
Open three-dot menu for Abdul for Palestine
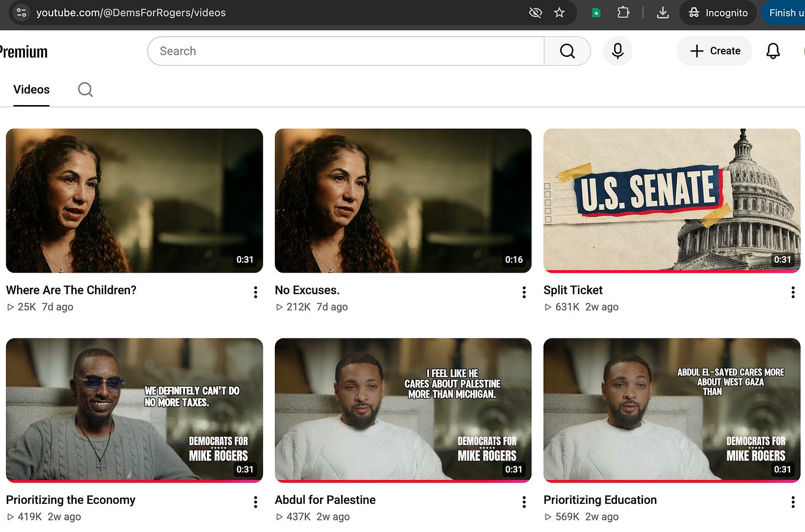[524, 502]
